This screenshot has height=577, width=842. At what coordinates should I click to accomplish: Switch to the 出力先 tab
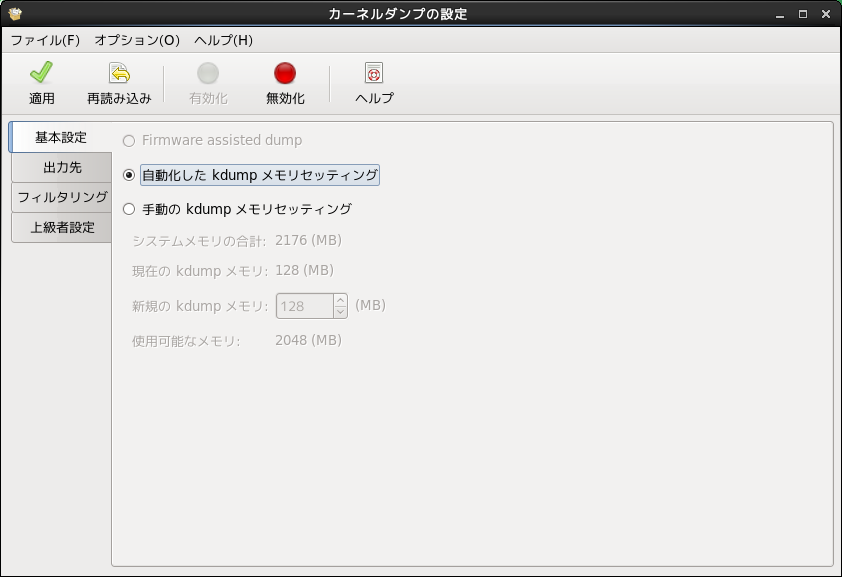point(62,167)
